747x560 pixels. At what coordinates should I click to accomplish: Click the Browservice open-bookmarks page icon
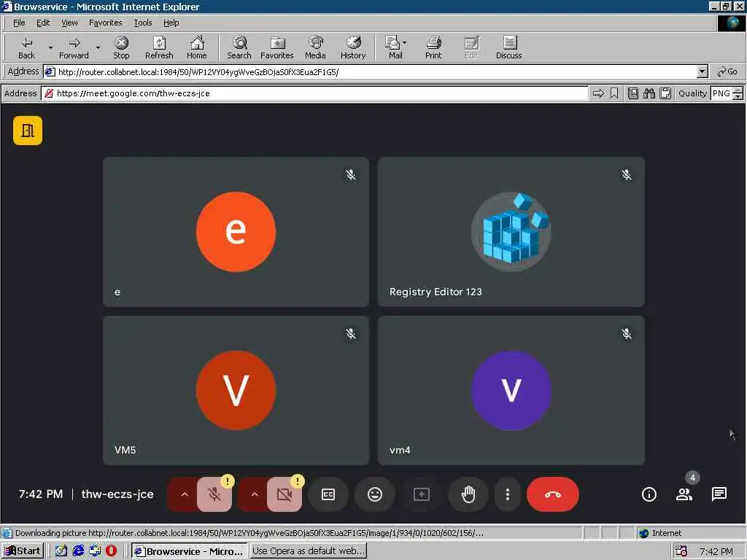[632, 93]
